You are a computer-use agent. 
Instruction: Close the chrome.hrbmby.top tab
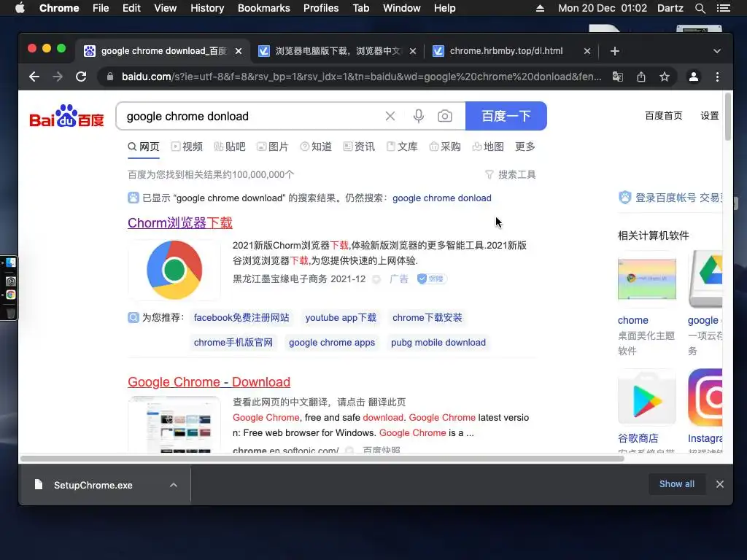(587, 51)
